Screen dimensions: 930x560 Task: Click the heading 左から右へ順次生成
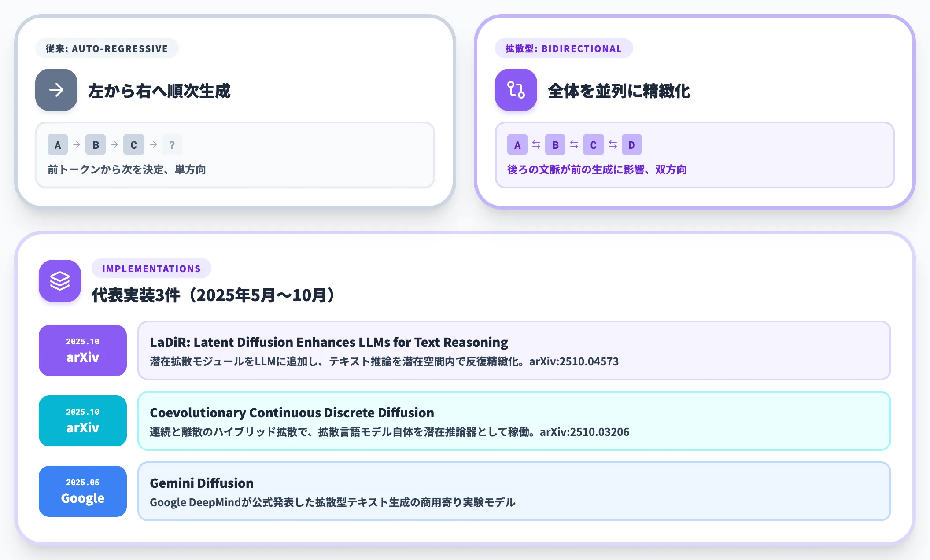click(159, 91)
